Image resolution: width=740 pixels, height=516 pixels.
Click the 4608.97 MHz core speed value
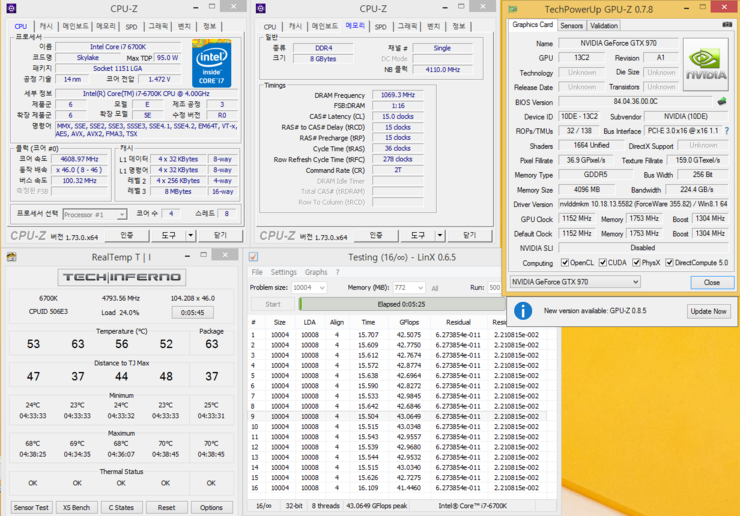coord(79,159)
